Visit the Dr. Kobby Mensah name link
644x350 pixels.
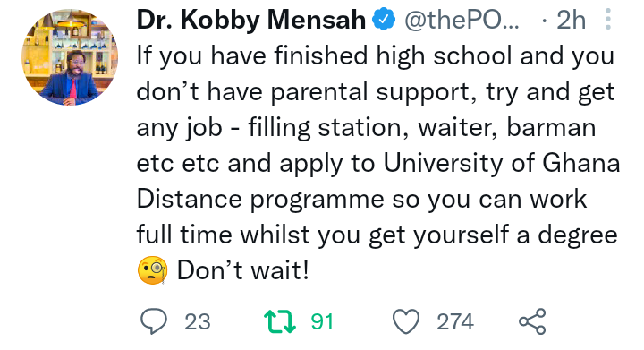(251, 20)
